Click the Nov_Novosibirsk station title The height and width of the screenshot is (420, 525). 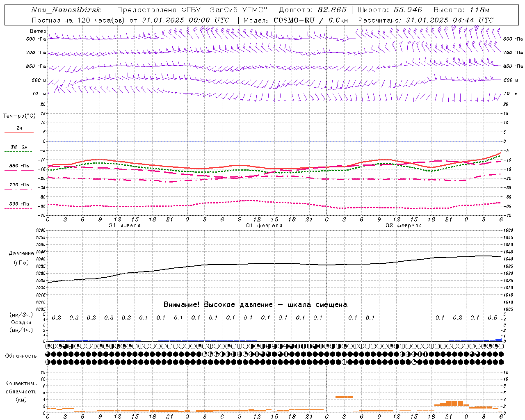click(x=66, y=10)
